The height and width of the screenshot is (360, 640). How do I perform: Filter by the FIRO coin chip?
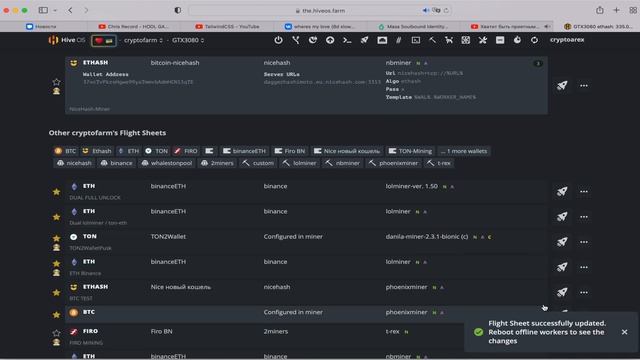[x=186, y=151]
